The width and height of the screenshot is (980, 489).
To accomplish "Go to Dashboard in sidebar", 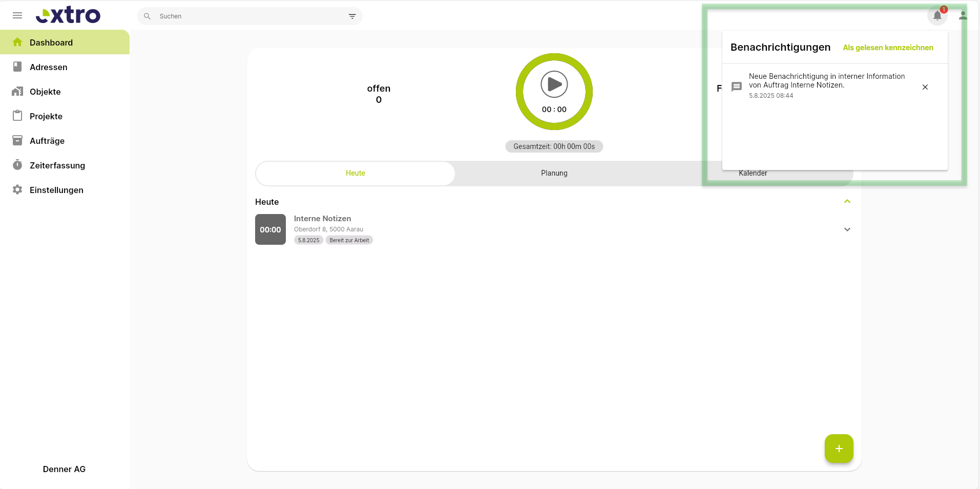I will click(x=65, y=42).
